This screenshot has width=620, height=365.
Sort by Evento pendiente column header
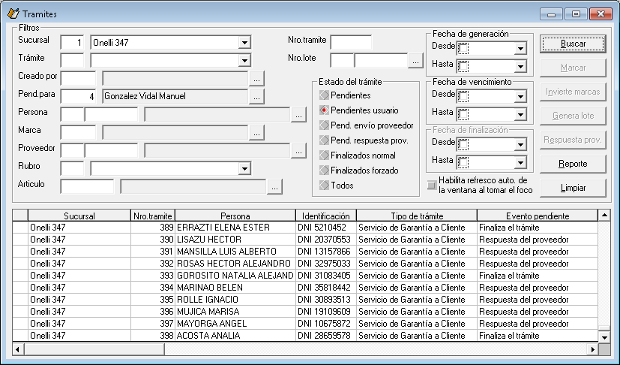pos(537,216)
